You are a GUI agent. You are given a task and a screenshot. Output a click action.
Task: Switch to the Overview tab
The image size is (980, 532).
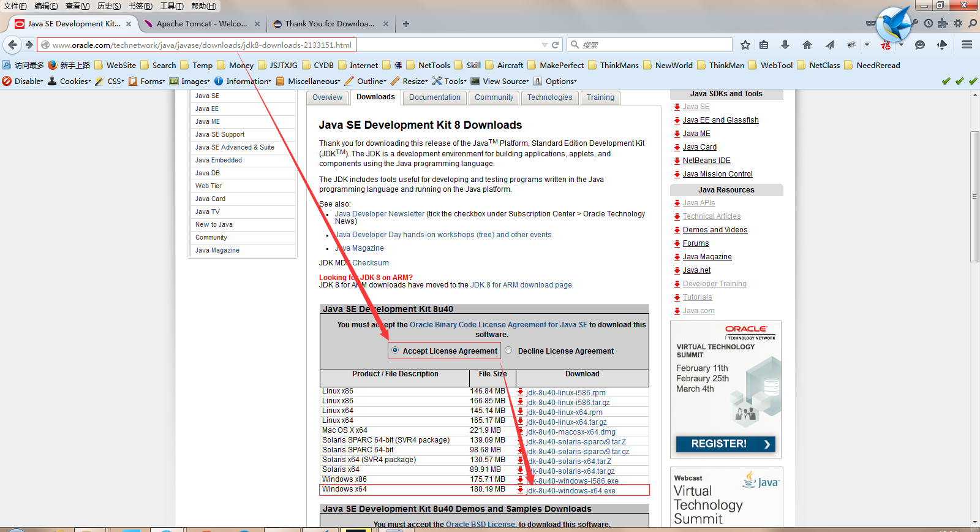327,97
